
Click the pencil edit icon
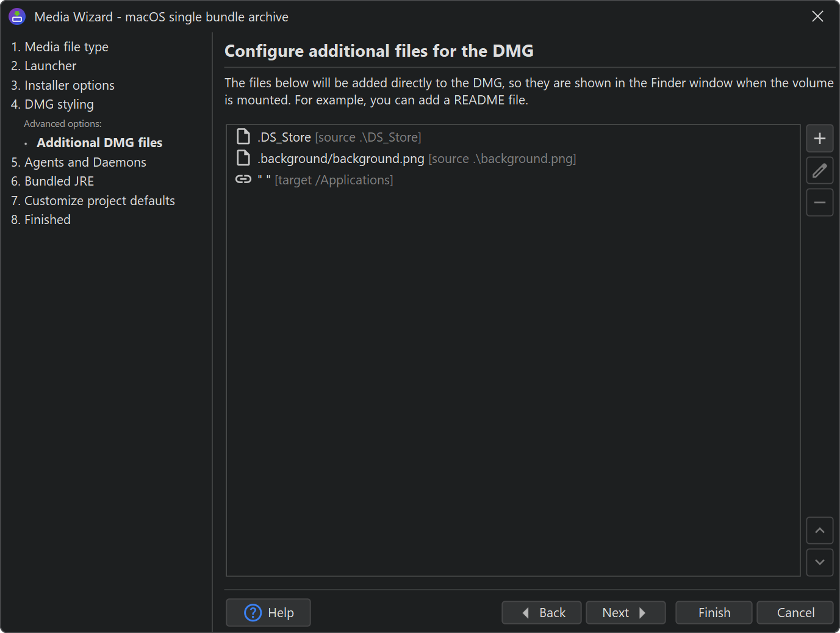point(819,170)
